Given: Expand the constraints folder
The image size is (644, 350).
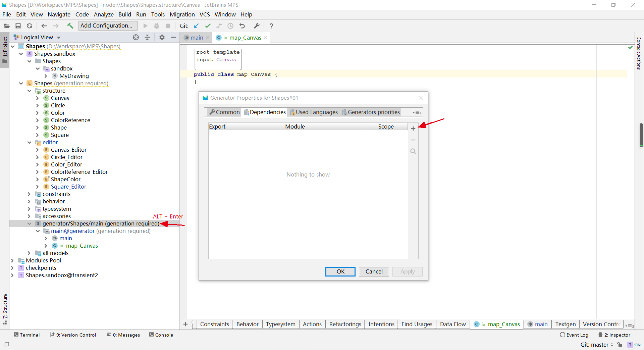Looking at the screenshot, I should [30, 194].
